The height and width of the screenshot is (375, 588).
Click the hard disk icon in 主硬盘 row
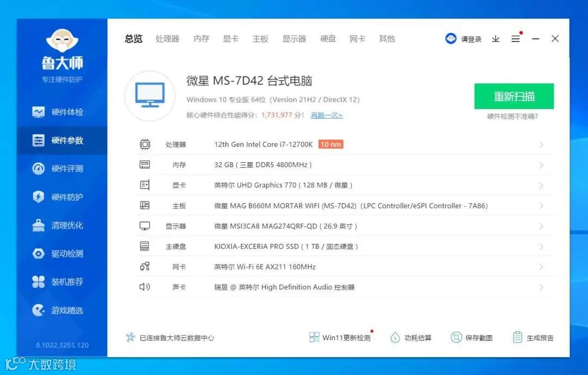[144, 247]
